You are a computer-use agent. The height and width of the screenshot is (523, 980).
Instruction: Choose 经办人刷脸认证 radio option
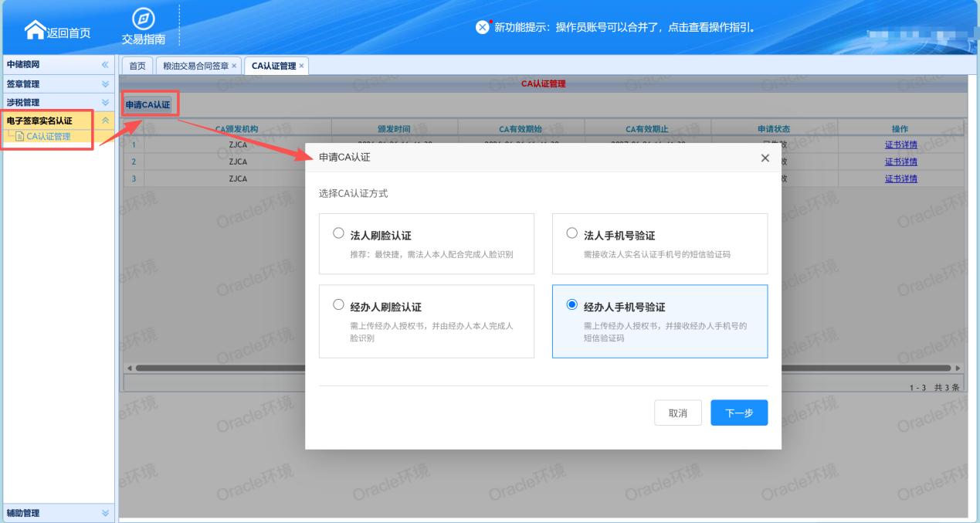338,305
